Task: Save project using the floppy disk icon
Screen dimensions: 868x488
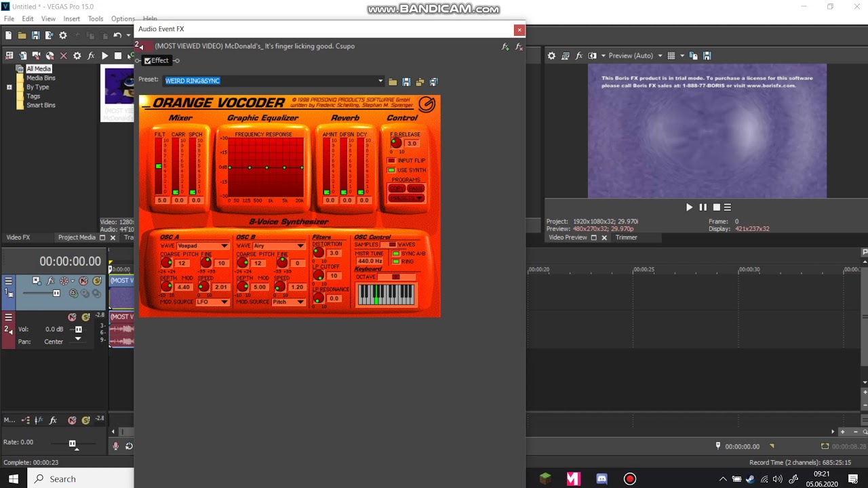Action: click(35, 35)
